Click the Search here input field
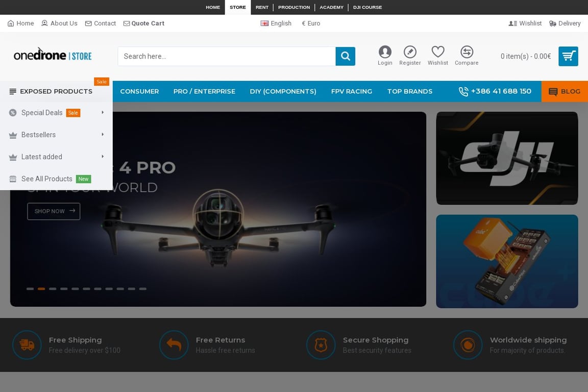The image size is (588, 392). 227,56
